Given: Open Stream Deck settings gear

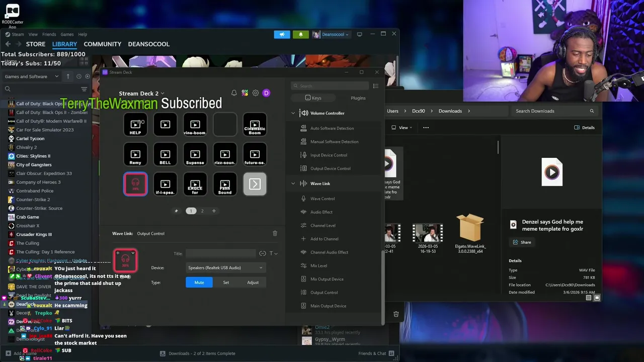Looking at the screenshot, I should (x=256, y=93).
